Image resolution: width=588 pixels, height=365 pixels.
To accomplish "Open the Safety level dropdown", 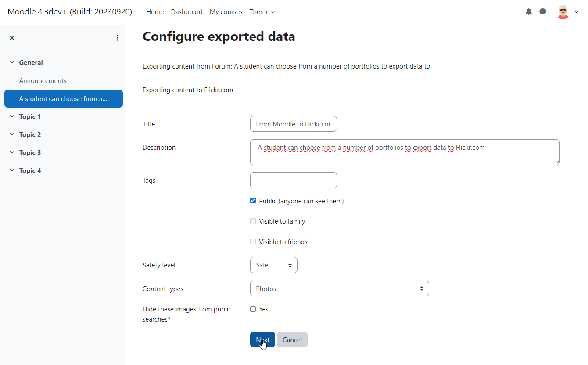I will pos(274,265).
